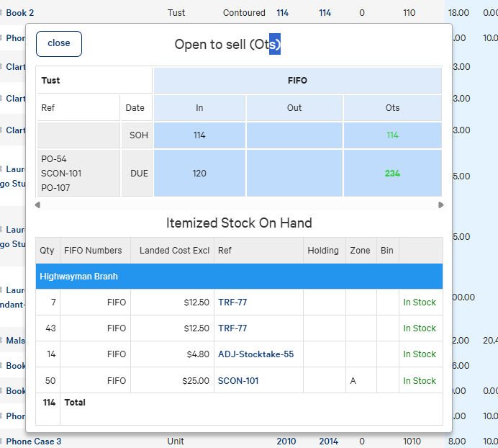Click the Qty column header
Screen dimensions: 498x448
[x=47, y=251]
